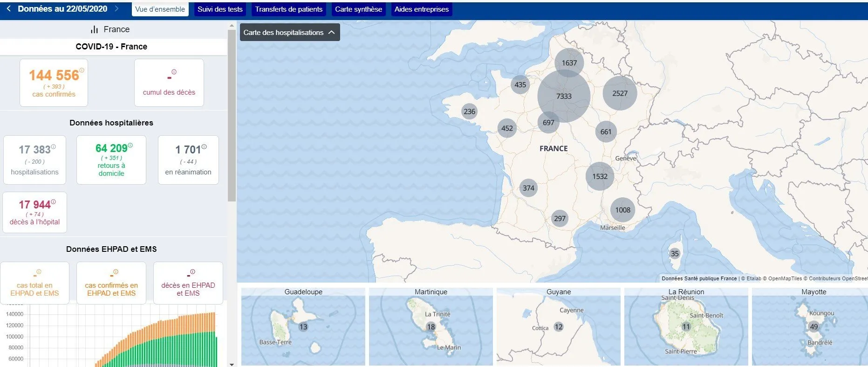This screenshot has height=367, width=868.
Task: Click the bar chart icon next to France
Action: 94,29
